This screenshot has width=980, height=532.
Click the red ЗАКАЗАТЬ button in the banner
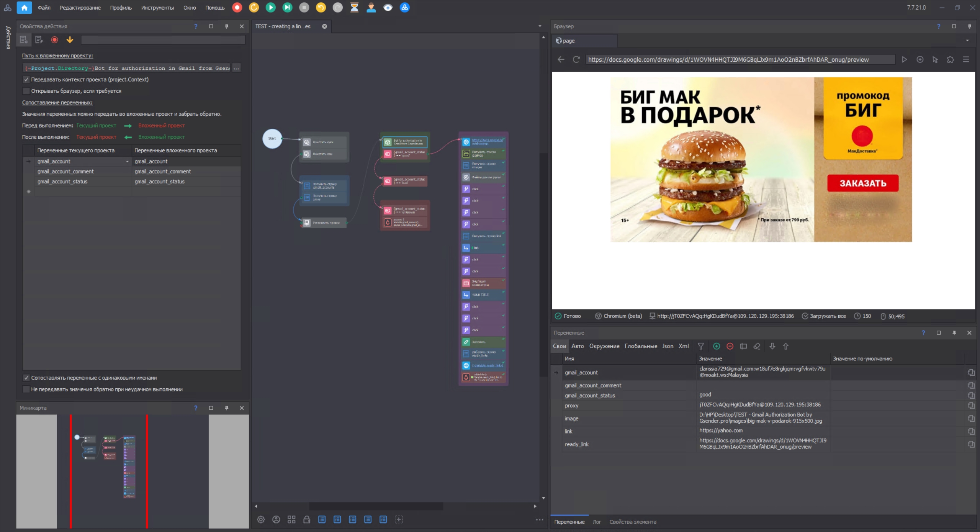(x=863, y=183)
